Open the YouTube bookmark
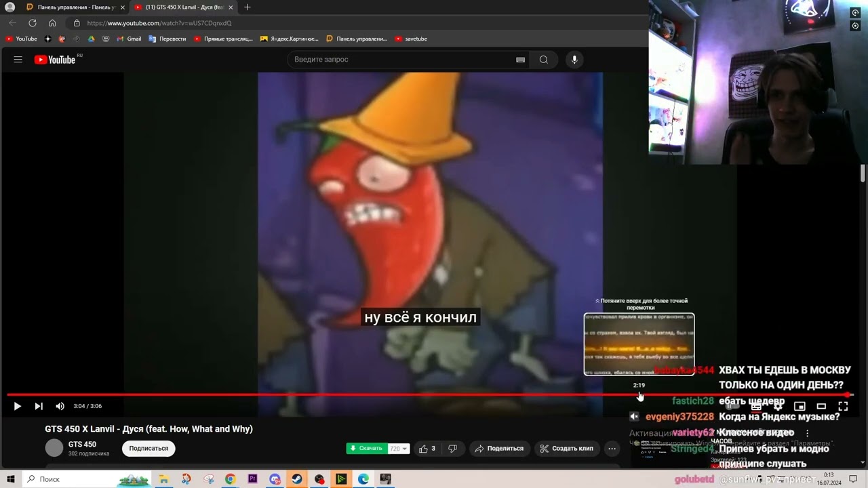This screenshot has height=488, width=868. [x=22, y=39]
